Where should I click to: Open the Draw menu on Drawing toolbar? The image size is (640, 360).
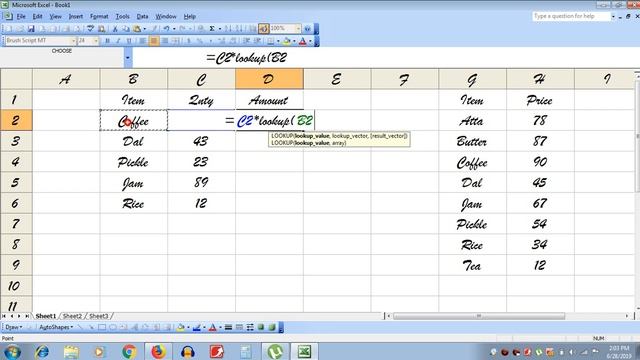pyautogui.click(x=13, y=327)
